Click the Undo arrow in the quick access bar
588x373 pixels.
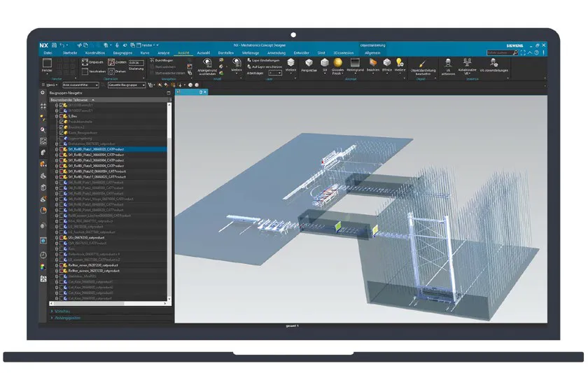click(x=62, y=45)
